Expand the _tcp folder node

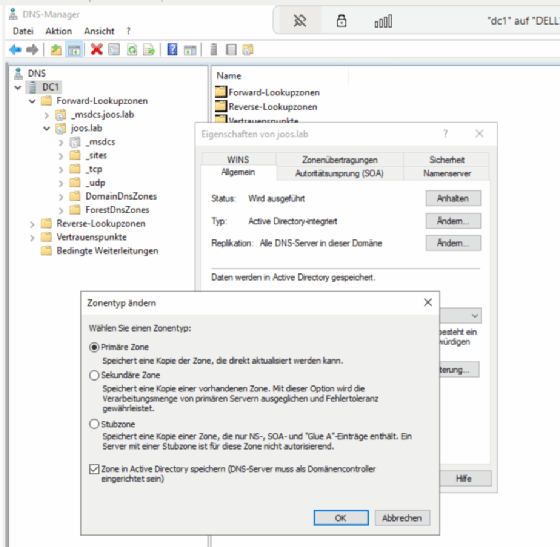61,170
